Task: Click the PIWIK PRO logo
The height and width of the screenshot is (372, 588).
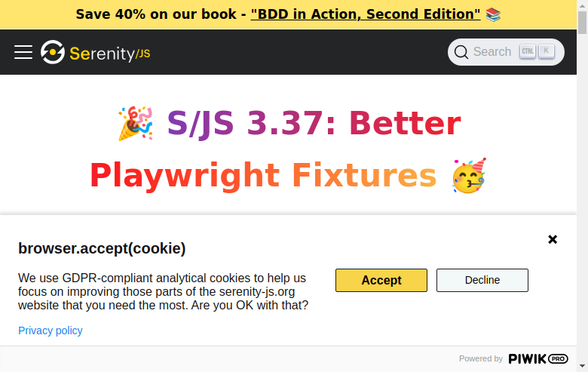Action: tap(537, 358)
